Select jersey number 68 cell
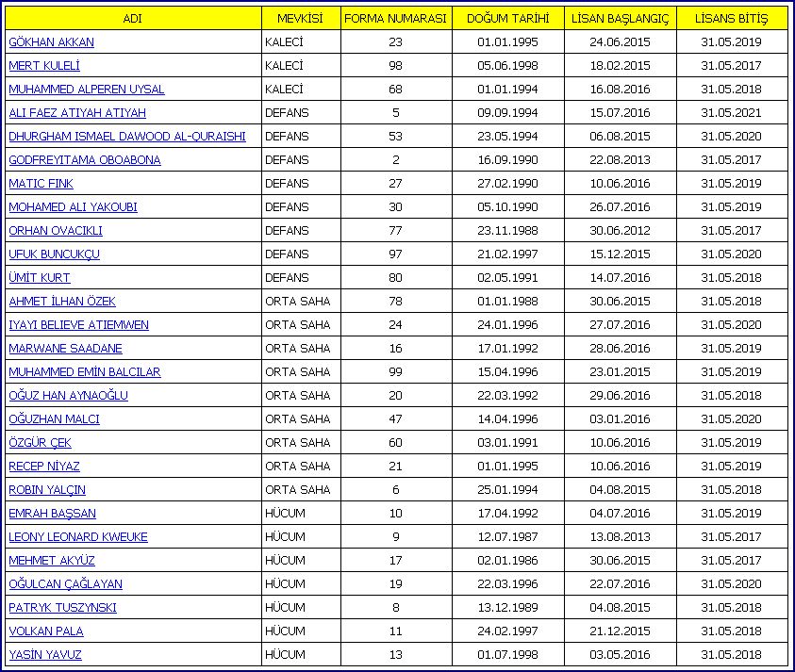The image size is (795, 672). 396,90
